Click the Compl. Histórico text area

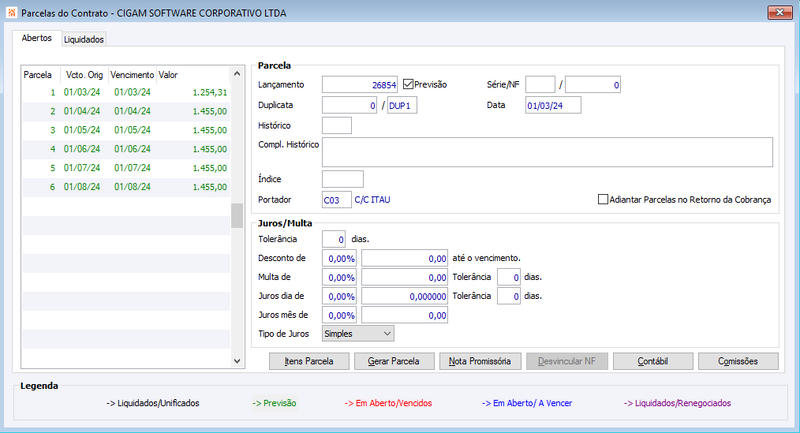tap(547, 152)
